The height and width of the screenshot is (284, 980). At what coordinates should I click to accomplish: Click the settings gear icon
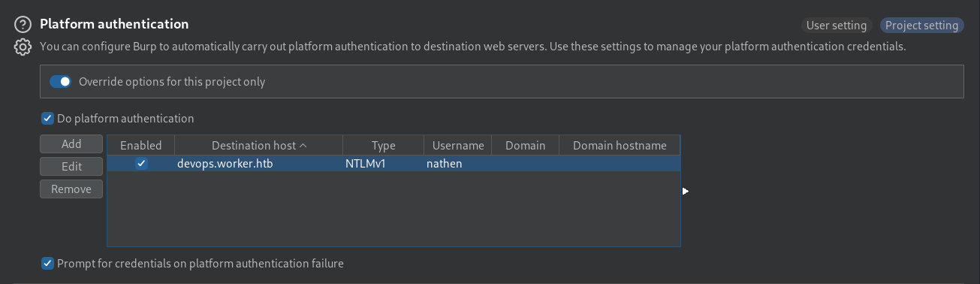tap(23, 47)
